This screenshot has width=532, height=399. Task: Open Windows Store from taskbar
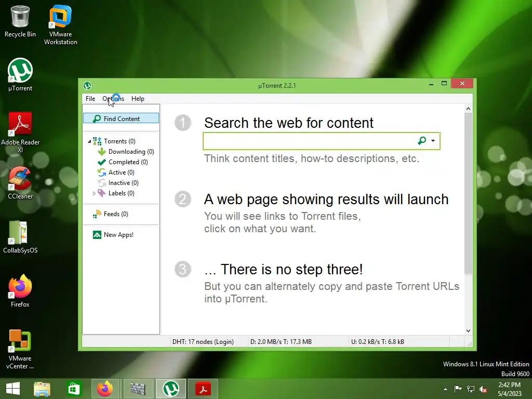pyautogui.click(x=74, y=389)
